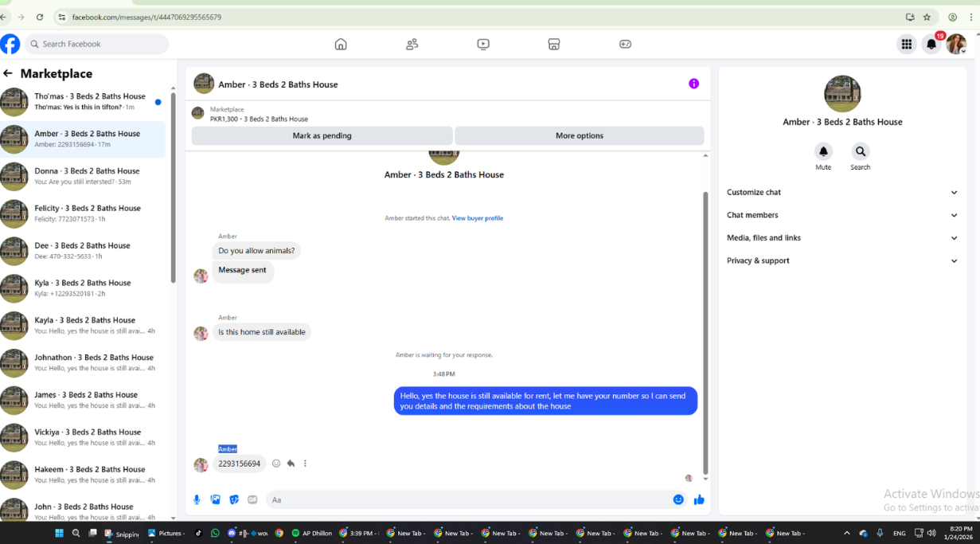
Task: Choose a sticker with sticker icon
Action: 234,499
